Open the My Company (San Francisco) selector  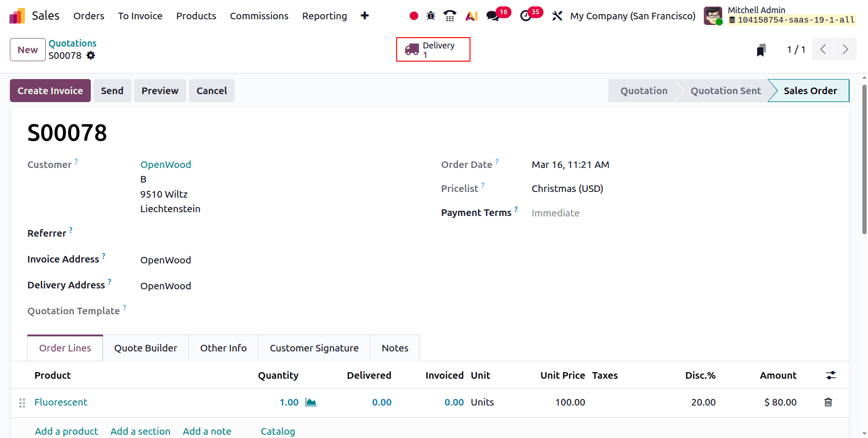(x=632, y=16)
